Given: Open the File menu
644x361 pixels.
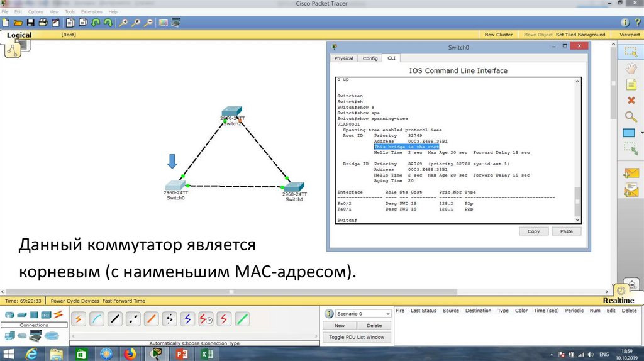Looking at the screenshot, I should [x=5, y=11].
